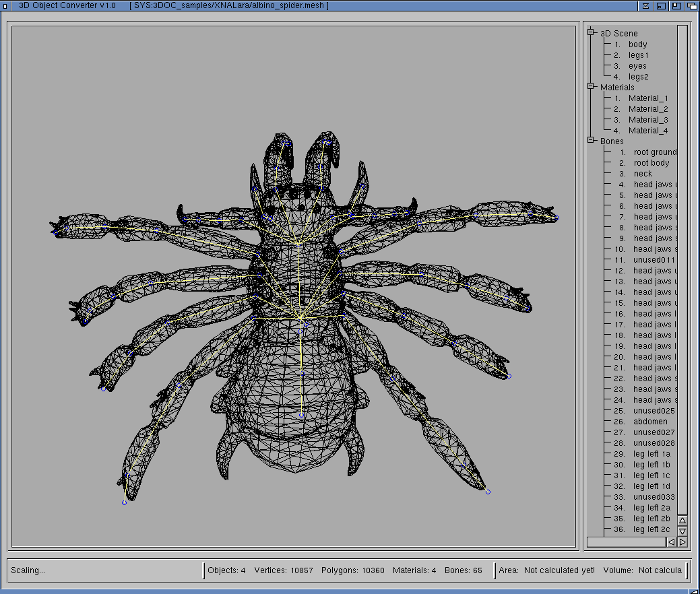The image size is (700, 594).
Task: Select the abdomen bone entry
Action: (x=650, y=422)
